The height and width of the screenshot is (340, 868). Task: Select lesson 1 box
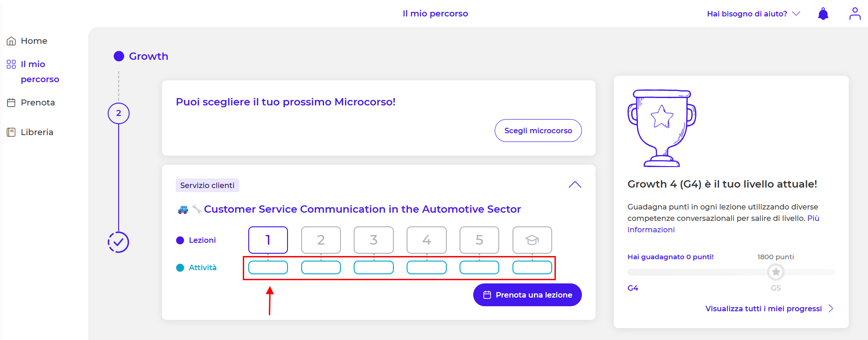pyautogui.click(x=268, y=240)
